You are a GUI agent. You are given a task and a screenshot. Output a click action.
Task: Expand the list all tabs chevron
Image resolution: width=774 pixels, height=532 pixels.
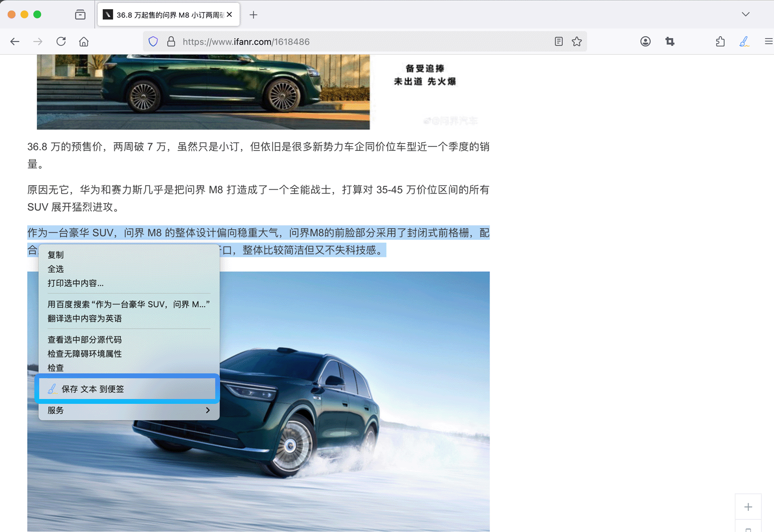(x=745, y=15)
